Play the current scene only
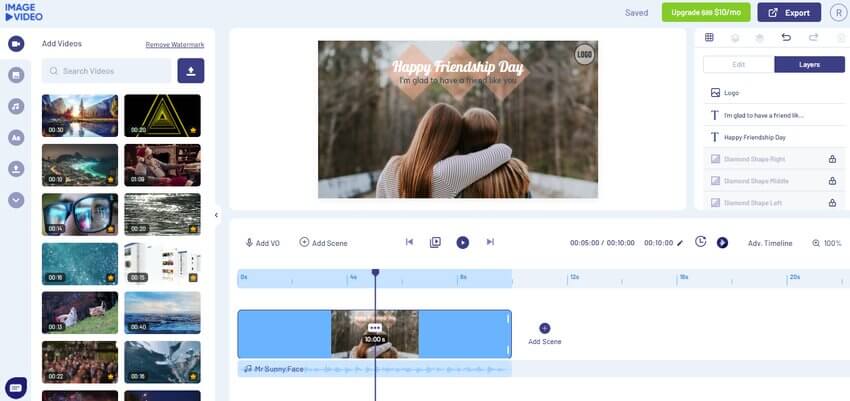850x401 pixels. pos(435,242)
